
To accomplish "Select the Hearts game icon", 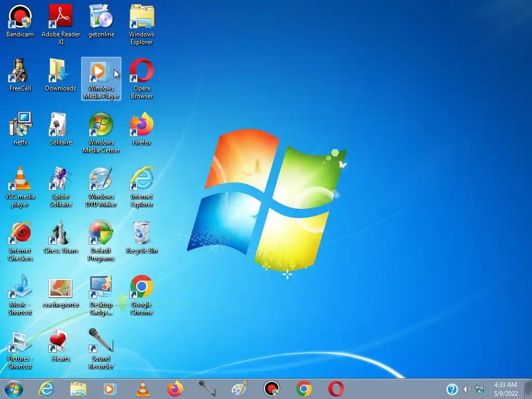I will click(61, 345).
